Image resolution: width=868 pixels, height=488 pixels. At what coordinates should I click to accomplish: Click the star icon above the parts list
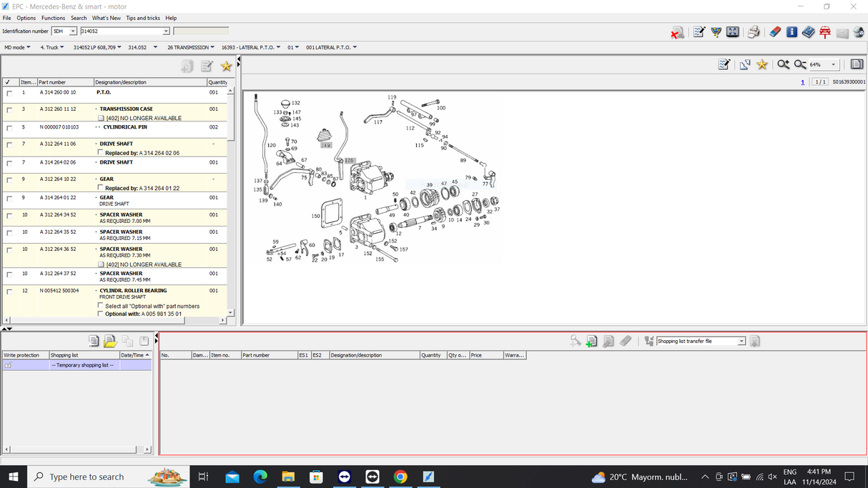[x=226, y=66]
